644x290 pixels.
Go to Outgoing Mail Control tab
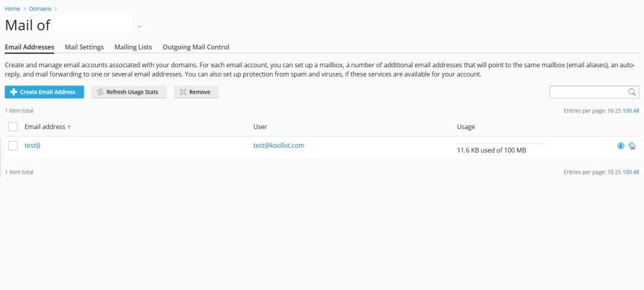(196, 47)
